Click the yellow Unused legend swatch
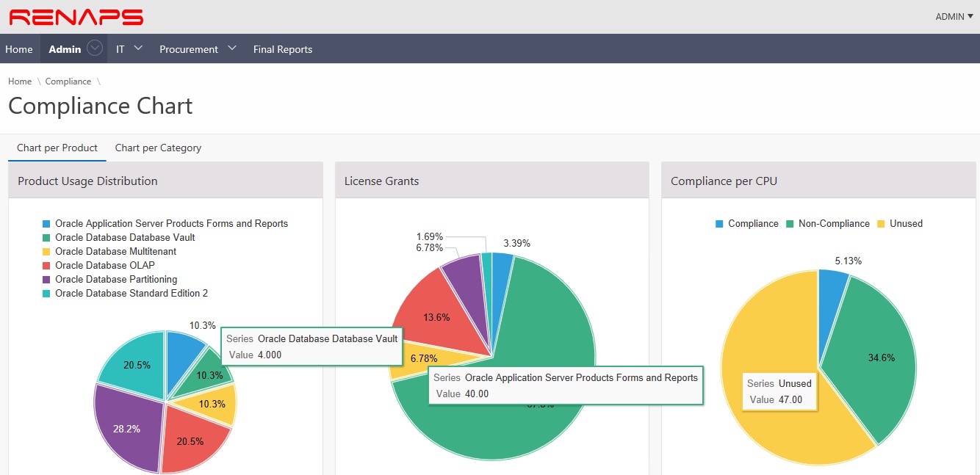980x475 pixels. coord(881,223)
